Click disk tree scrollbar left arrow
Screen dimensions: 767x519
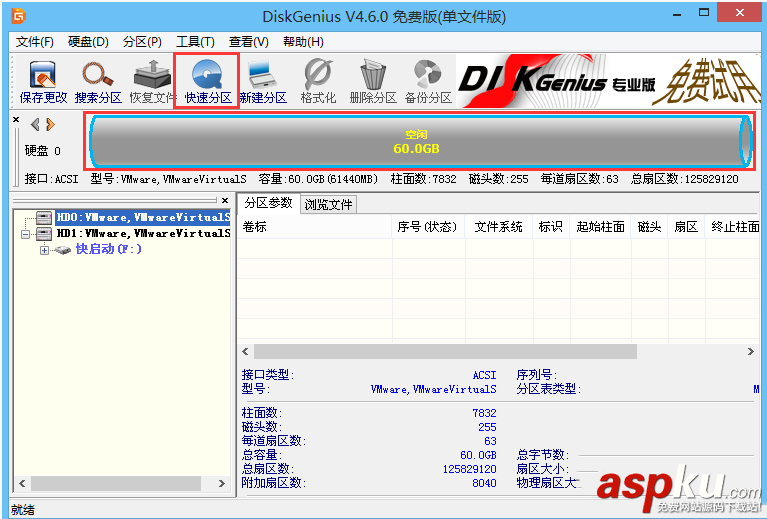click(x=22, y=483)
